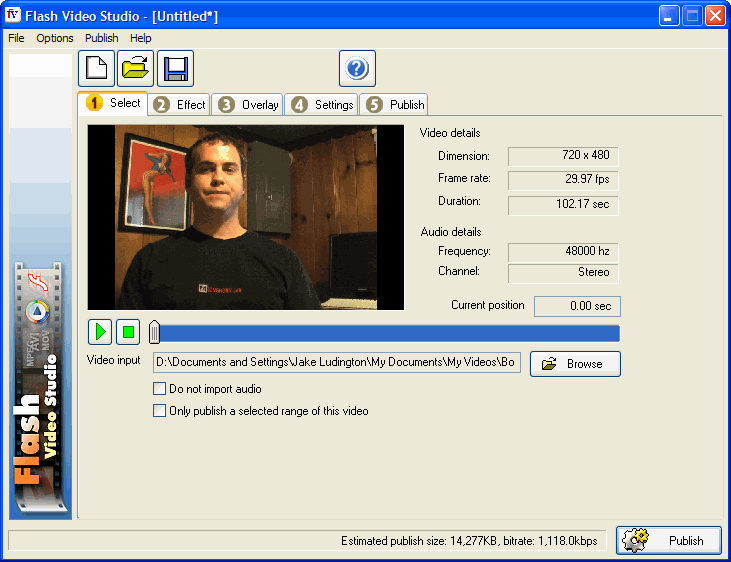Stop the video preview

pos(128,332)
